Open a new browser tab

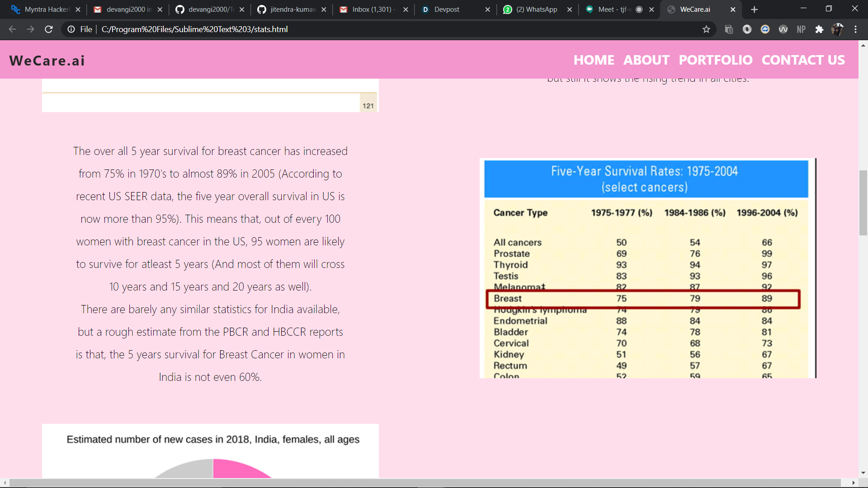754,9
